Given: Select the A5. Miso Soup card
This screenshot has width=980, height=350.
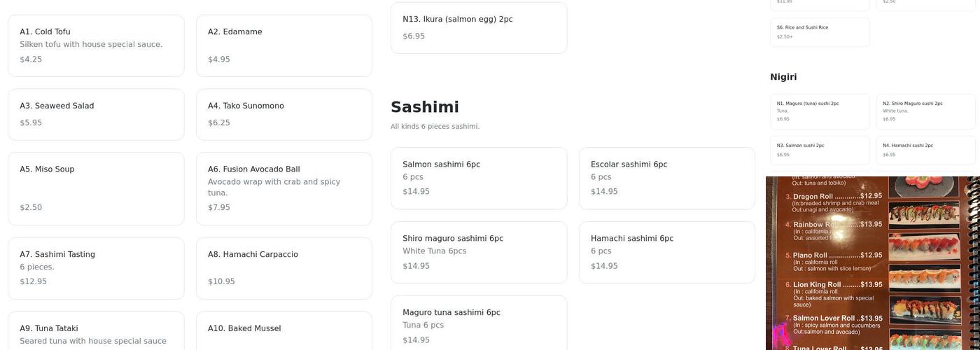Looking at the screenshot, I should pyautogui.click(x=96, y=188).
